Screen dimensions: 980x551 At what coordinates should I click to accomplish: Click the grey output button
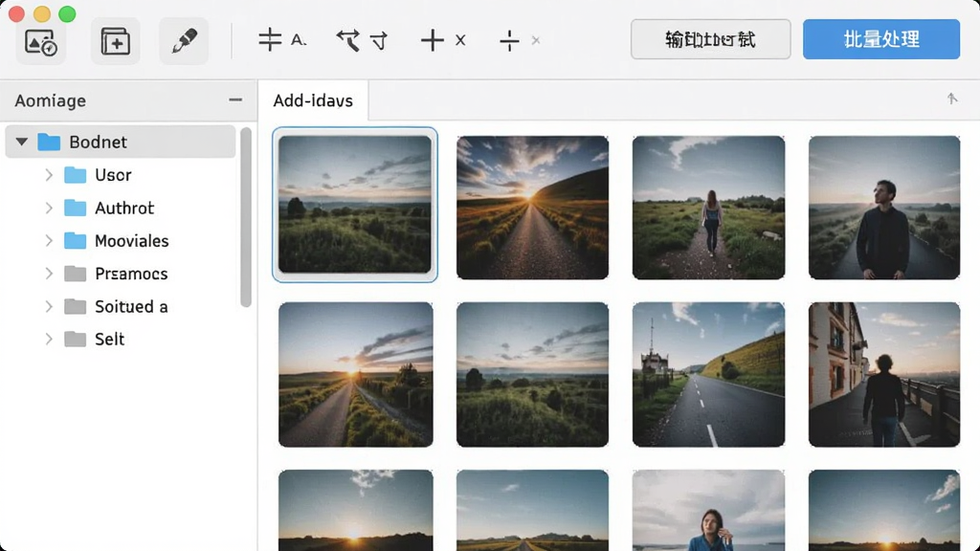point(711,39)
